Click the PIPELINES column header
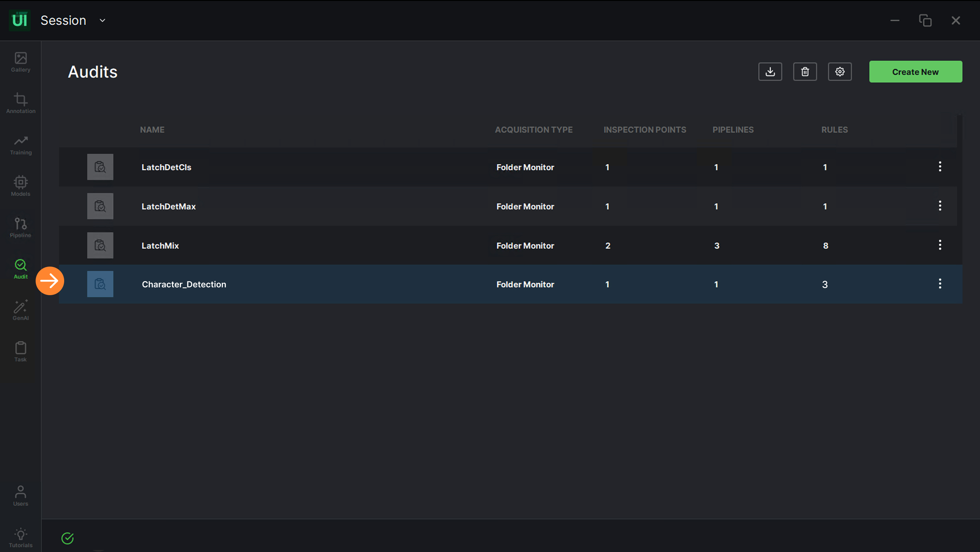 [733, 130]
